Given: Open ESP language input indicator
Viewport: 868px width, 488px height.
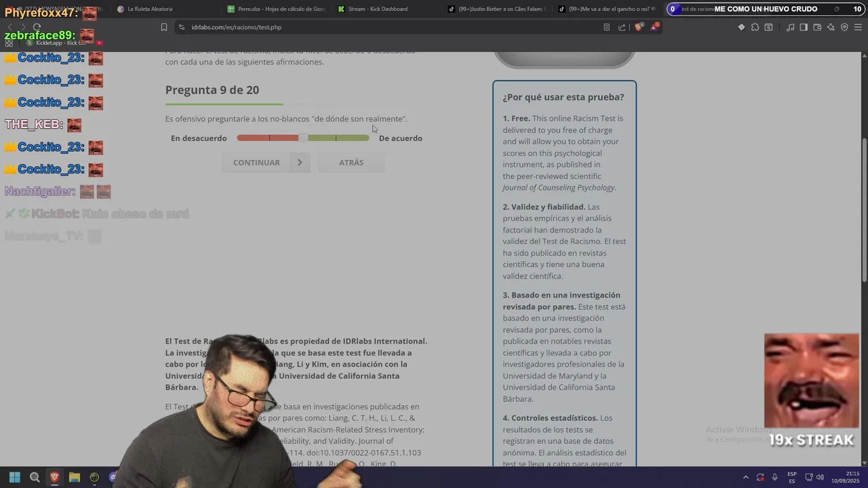Looking at the screenshot, I should 792,477.
